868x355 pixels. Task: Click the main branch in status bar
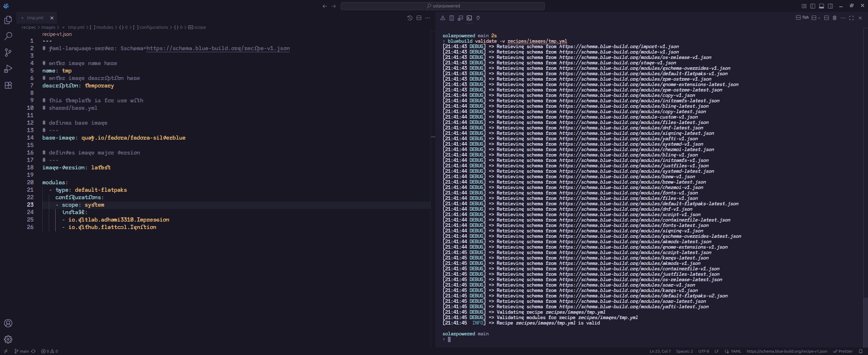(22, 351)
